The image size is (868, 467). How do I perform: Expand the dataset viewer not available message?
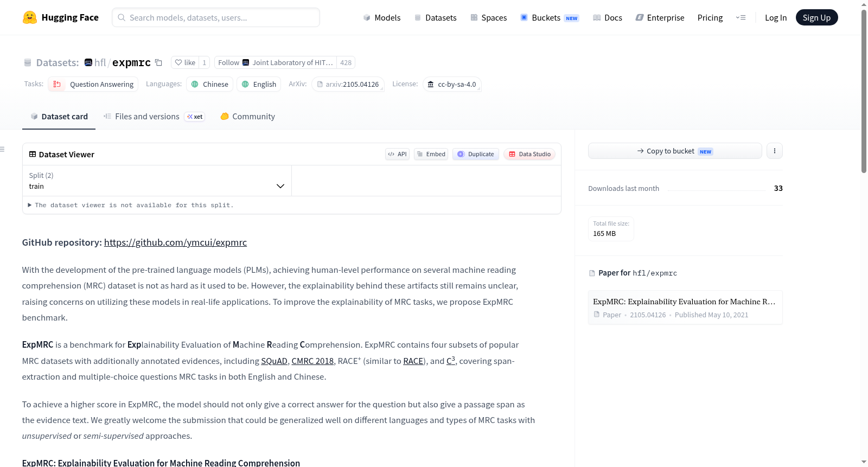click(131, 205)
